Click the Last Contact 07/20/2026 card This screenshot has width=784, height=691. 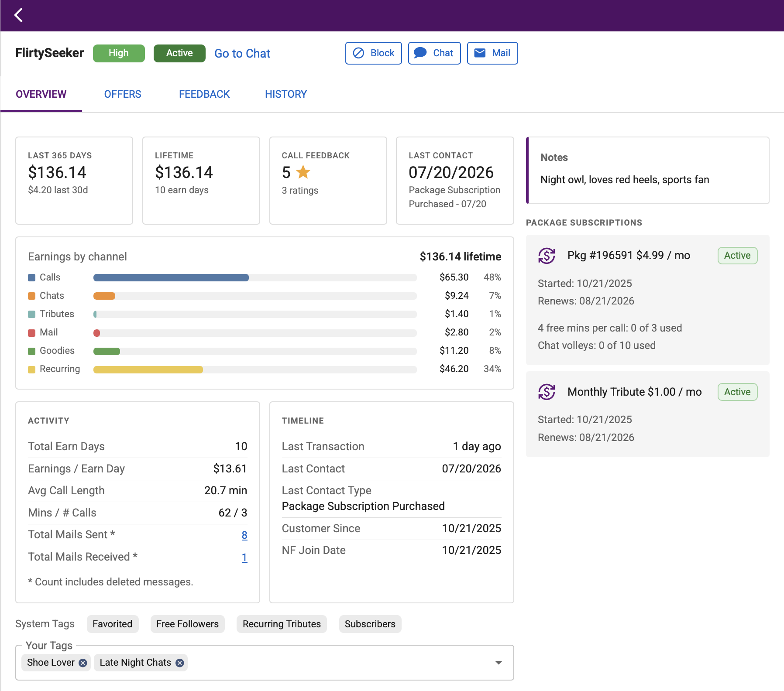click(455, 181)
